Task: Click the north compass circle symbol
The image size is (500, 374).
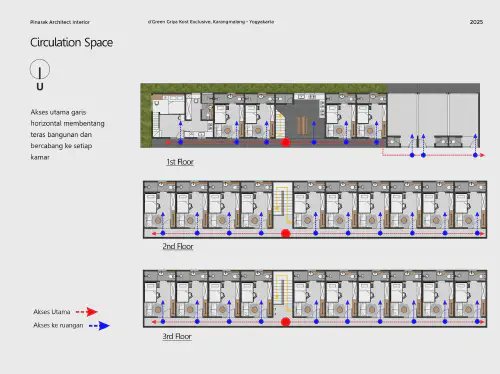Action: [40, 69]
